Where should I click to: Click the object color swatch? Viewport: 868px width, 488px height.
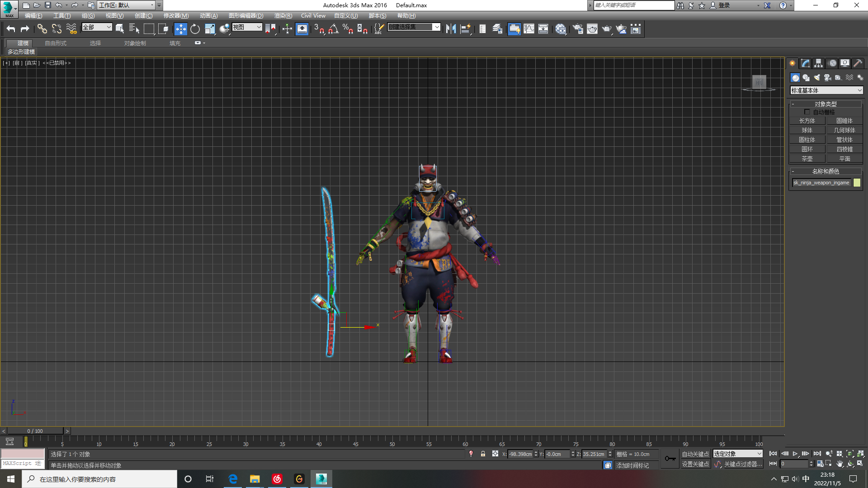pos(857,183)
